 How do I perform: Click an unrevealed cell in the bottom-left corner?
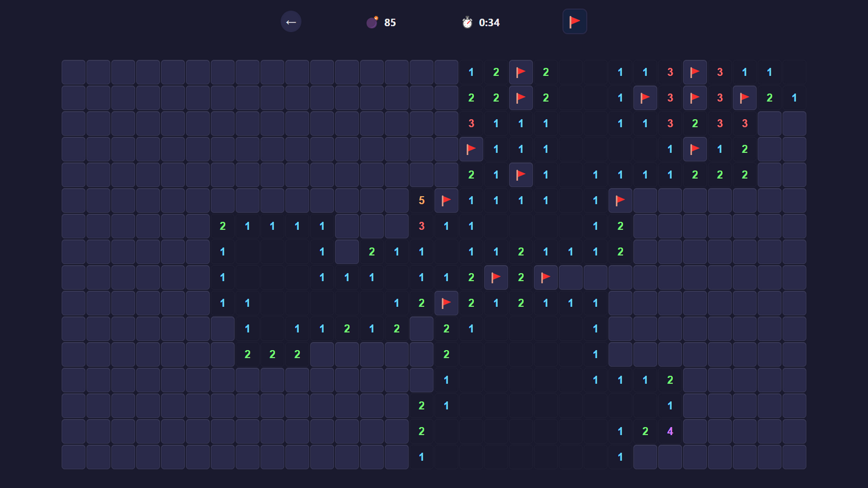pyautogui.click(x=73, y=457)
